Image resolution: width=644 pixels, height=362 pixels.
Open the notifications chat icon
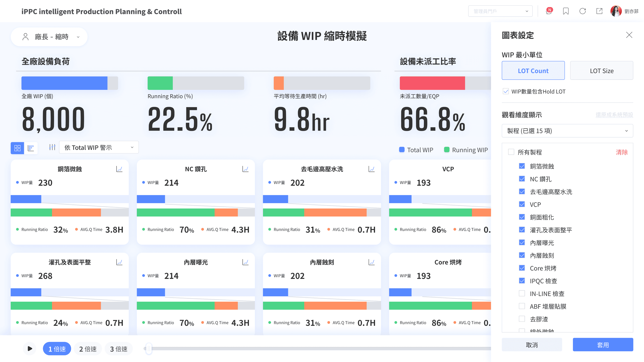[x=549, y=11]
